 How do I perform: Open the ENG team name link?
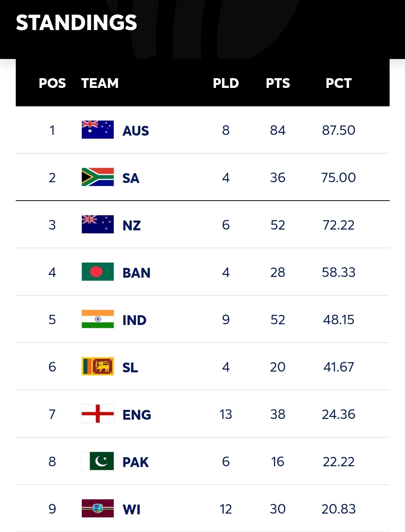[137, 415]
